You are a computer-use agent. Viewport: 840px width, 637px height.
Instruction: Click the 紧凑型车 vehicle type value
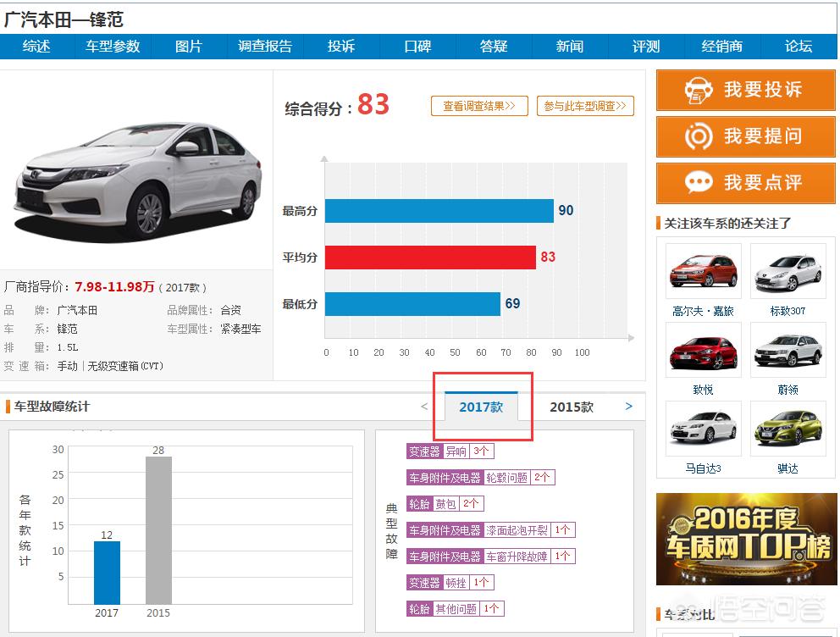pos(240,329)
